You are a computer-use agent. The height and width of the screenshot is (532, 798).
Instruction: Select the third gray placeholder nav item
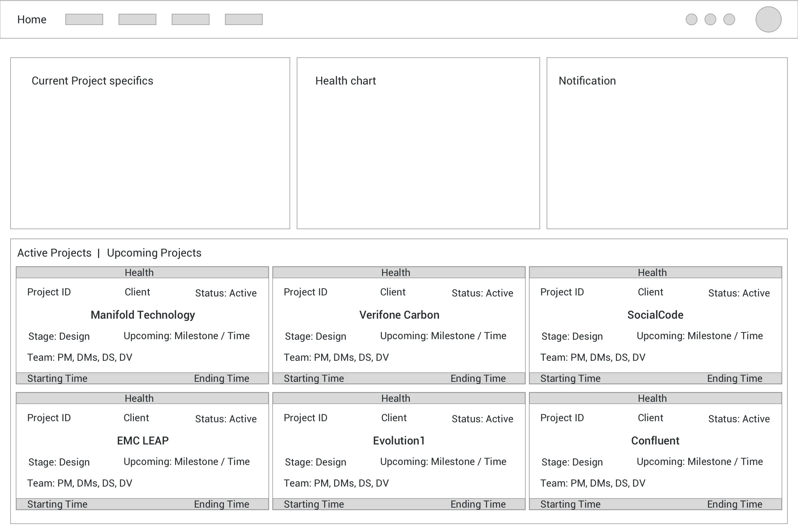[x=190, y=19]
